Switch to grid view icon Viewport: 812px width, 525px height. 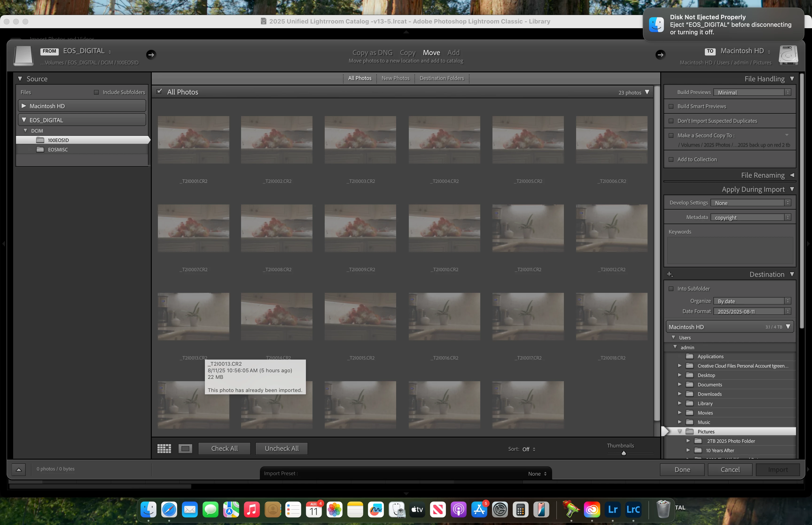(x=164, y=449)
